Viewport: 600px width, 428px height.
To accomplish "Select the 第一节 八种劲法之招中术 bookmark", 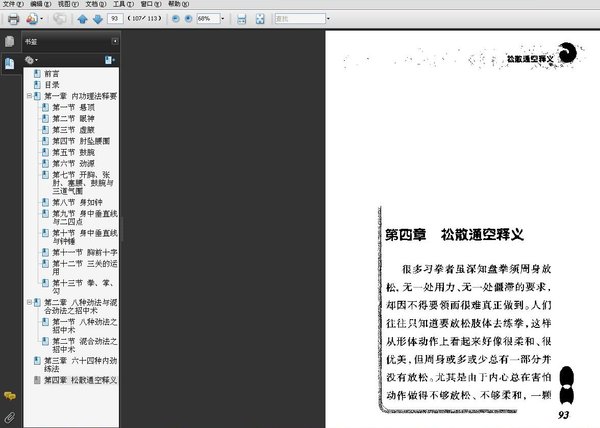I will (85, 325).
